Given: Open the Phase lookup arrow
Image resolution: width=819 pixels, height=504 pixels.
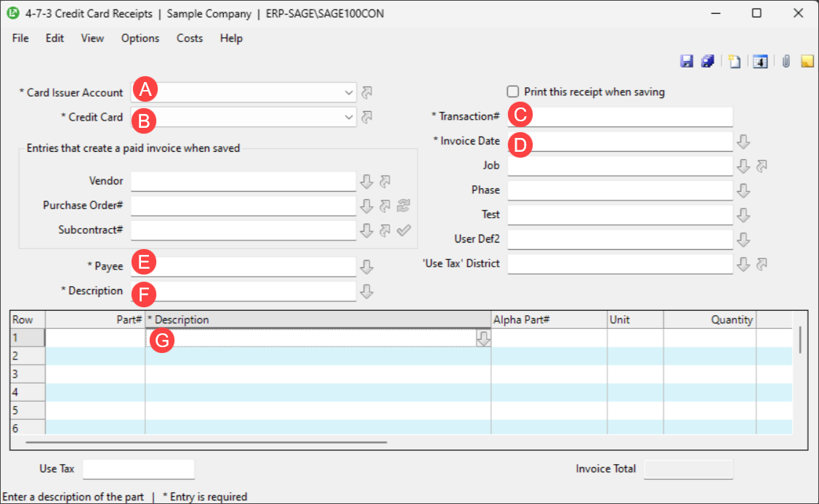Looking at the screenshot, I should click(743, 190).
